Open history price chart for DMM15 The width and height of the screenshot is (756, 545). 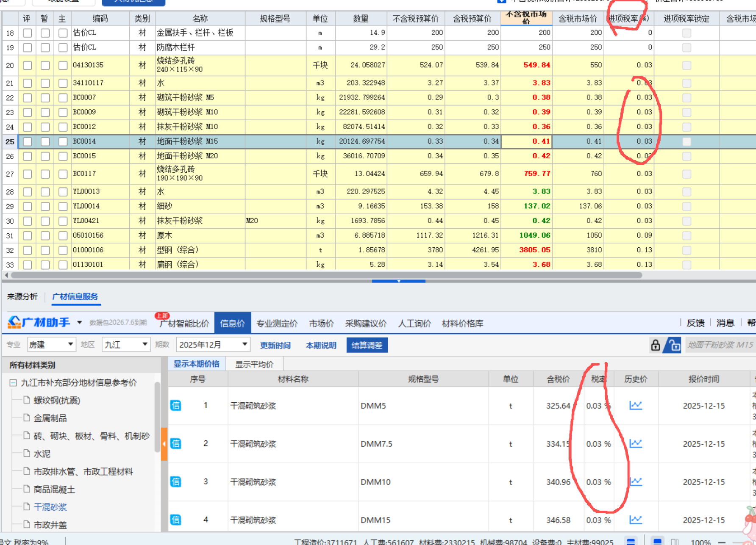(636, 520)
